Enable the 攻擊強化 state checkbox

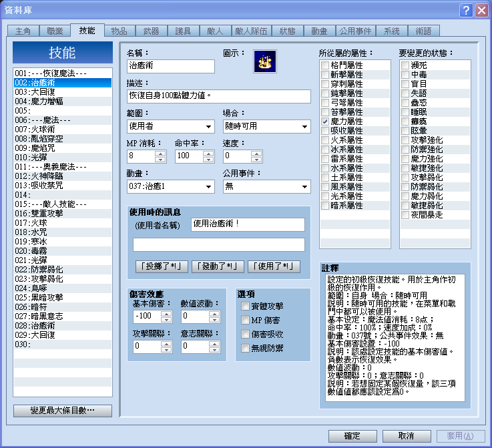pyautogui.click(x=405, y=140)
